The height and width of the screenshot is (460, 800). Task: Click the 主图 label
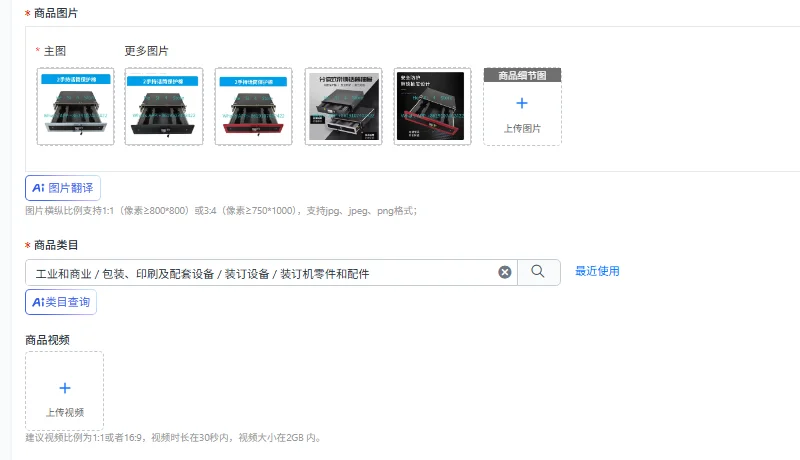(55, 51)
